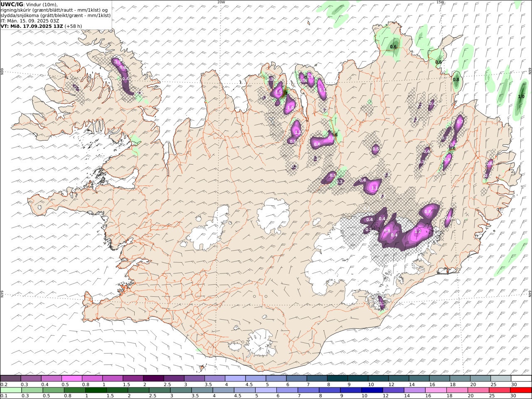Pick the bright pink 0.5 swatch in top legend row
This screenshot has height=399, width=532.
point(71,379)
